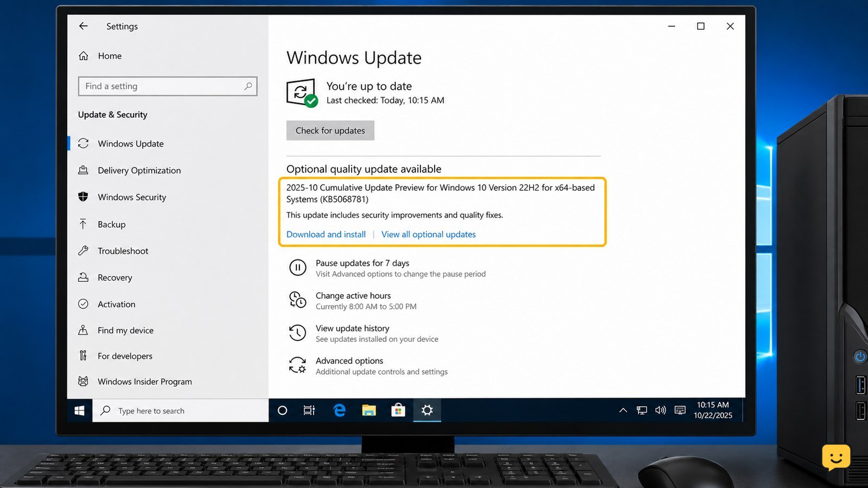Click the Windows Security shield icon
The height and width of the screenshot is (488, 868).
(83, 197)
